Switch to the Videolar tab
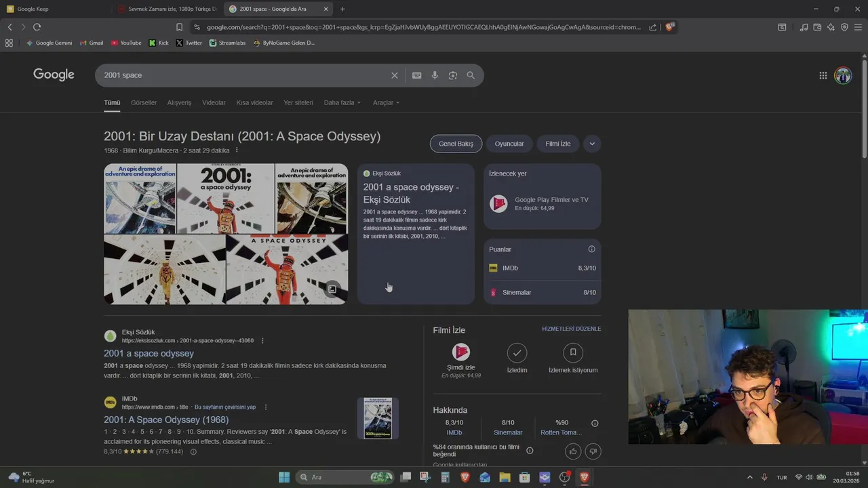 [214, 102]
